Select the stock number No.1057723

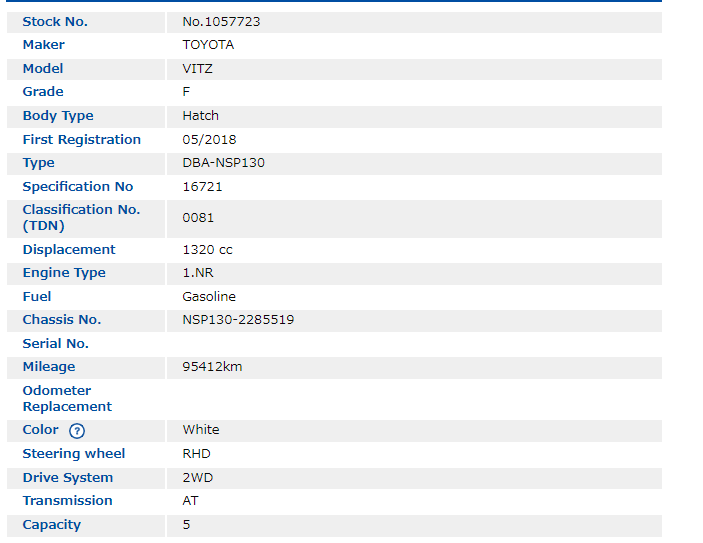point(221,21)
